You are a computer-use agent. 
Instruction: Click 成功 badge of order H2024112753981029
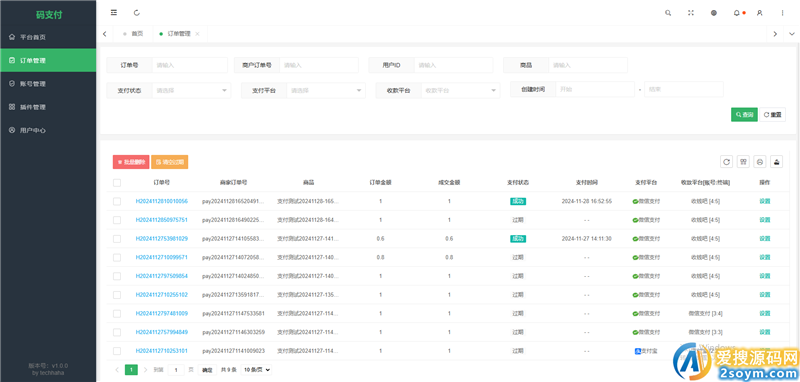pos(518,239)
